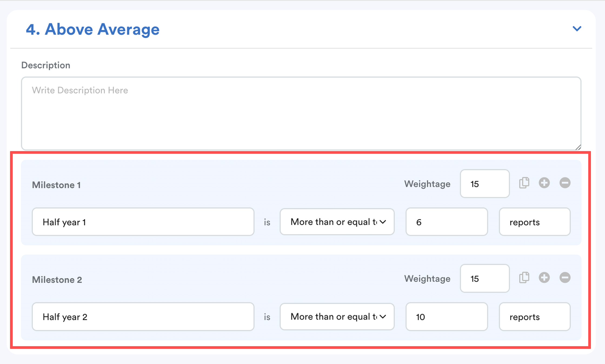Image resolution: width=605 pixels, height=364 pixels.
Task: Edit Milestone 2 weightage field
Action: pos(485,278)
